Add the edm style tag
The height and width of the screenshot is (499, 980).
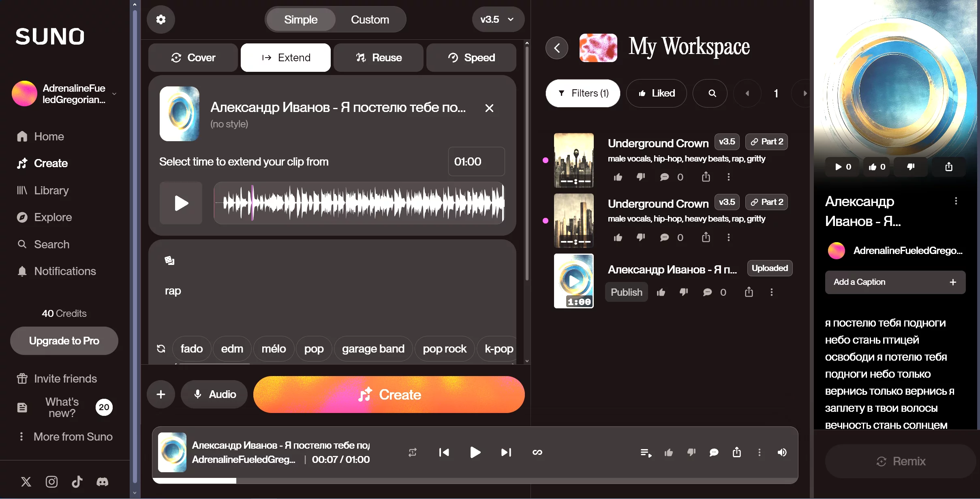pos(232,348)
